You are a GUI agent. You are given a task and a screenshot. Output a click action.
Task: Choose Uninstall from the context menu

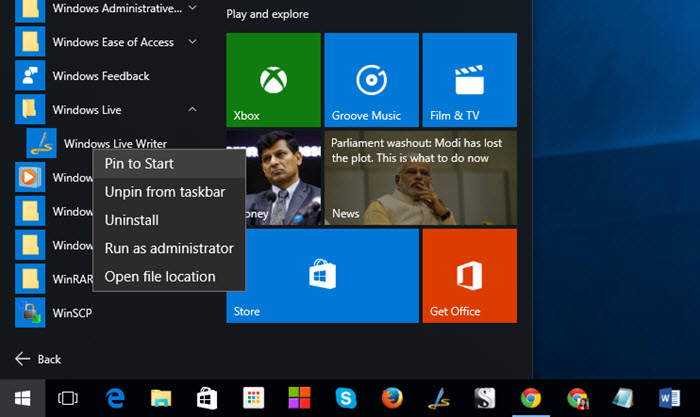[x=169, y=220]
